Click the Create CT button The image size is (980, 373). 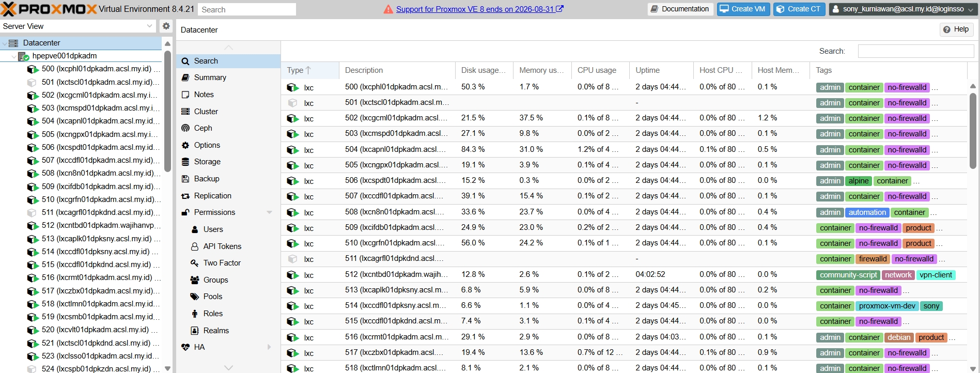(x=799, y=9)
